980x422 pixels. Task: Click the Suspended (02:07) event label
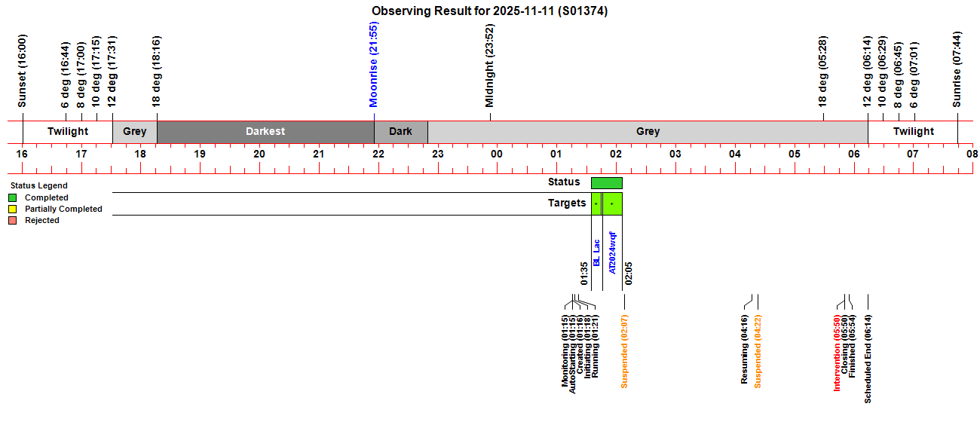[x=624, y=350]
